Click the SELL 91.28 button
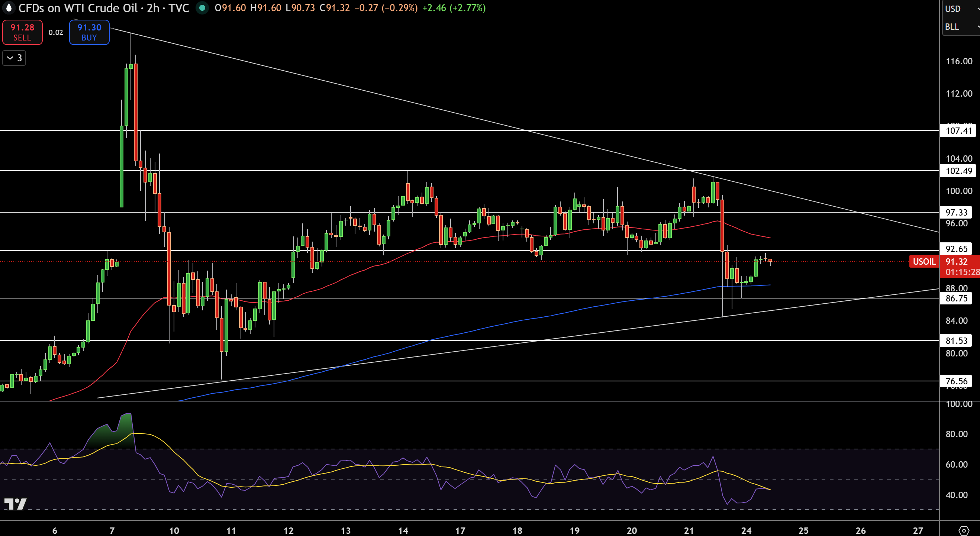Viewport: 980px width, 536px height. 22,32
